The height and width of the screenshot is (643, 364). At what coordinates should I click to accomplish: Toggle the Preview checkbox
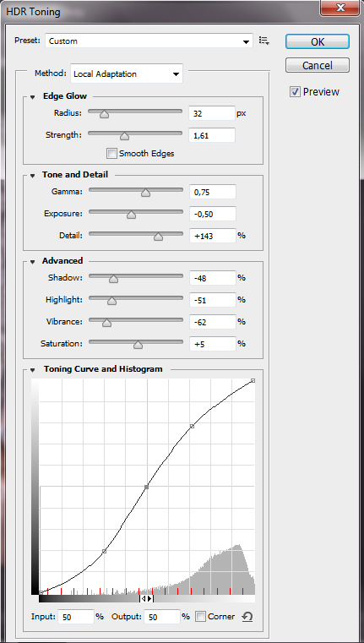pyautogui.click(x=295, y=91)
